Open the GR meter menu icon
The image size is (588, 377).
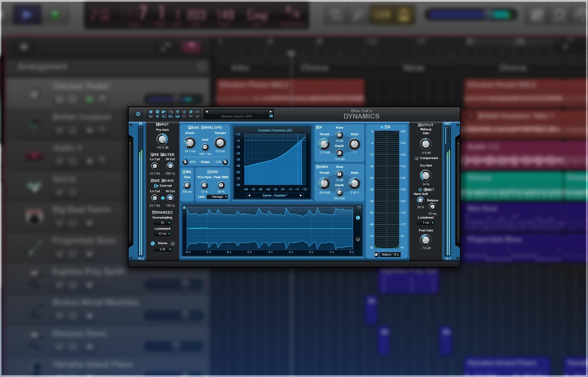point(382,127)
